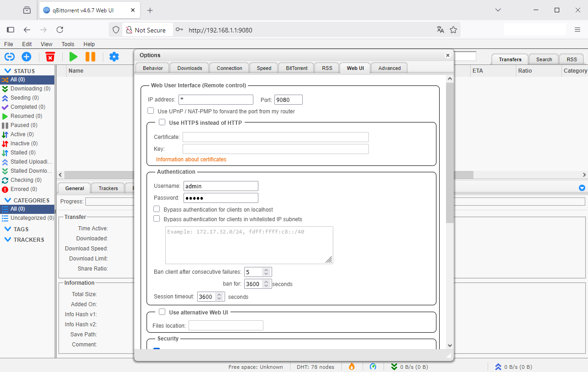Collapse the STATUS filter section
The image size is (588, 372).
[8, 71]
